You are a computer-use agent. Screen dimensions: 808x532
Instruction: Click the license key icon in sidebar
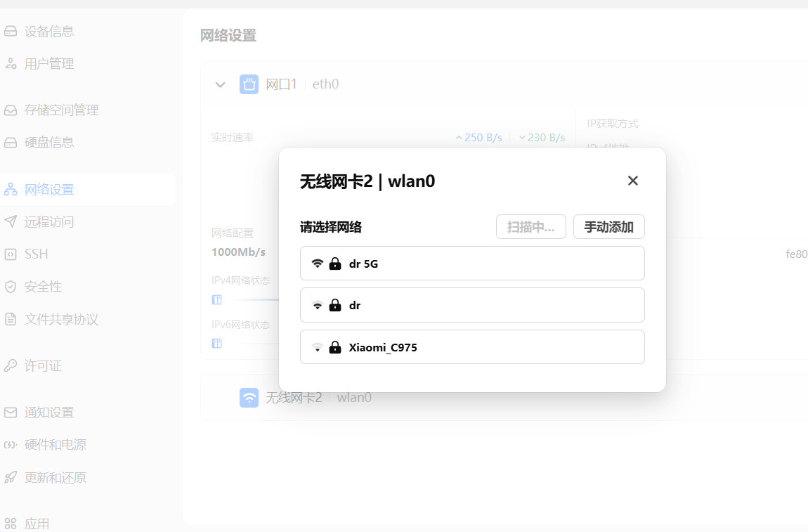point(11,366)
